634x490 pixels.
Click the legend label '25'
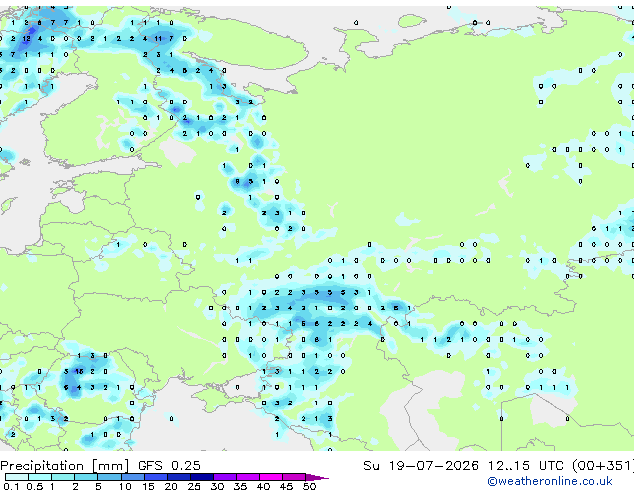[194, 486]
